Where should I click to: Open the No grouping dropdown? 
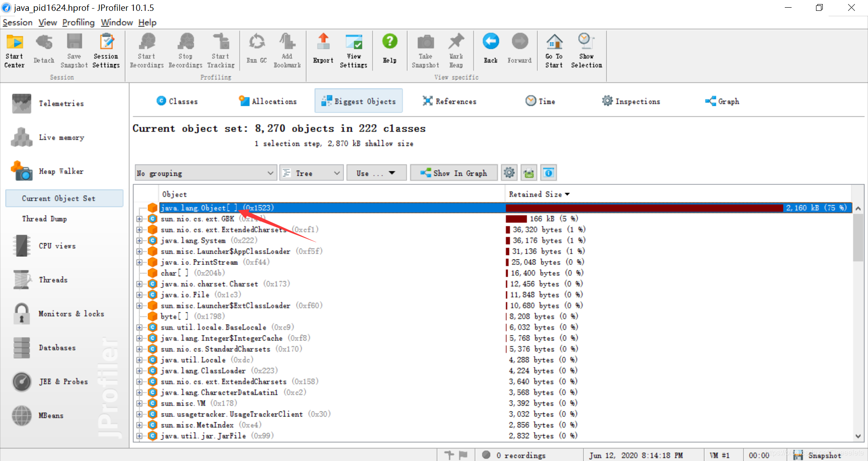coord(206,173)
